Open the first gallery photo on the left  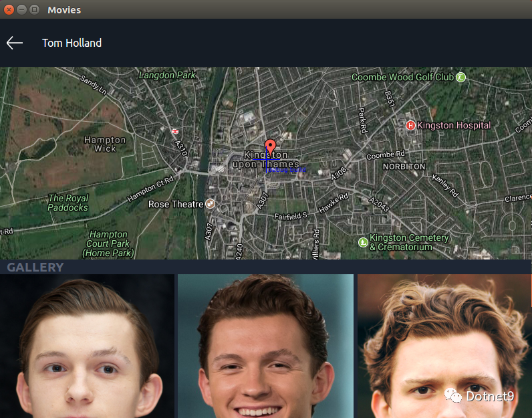(x=87, y=346)
